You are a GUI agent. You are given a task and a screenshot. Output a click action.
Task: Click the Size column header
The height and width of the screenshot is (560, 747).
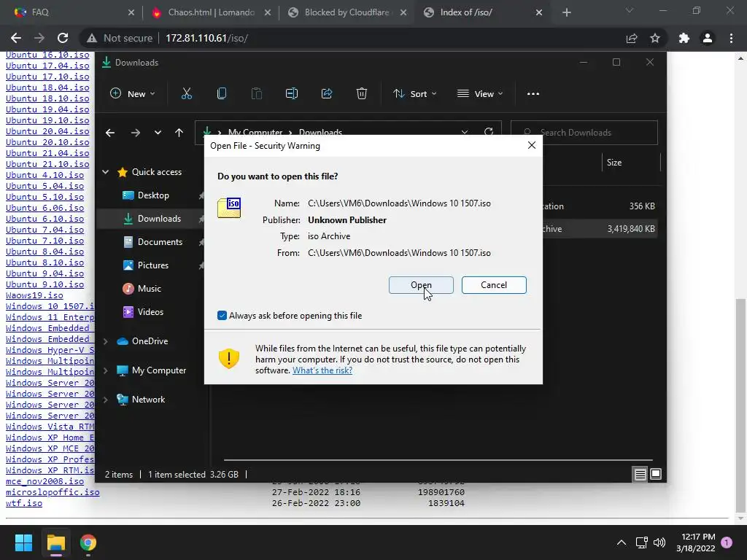631,163
